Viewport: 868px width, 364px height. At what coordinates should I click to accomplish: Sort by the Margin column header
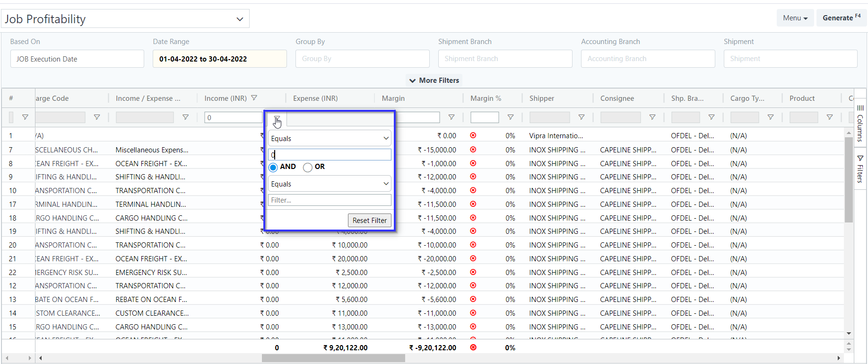point(393,98)
